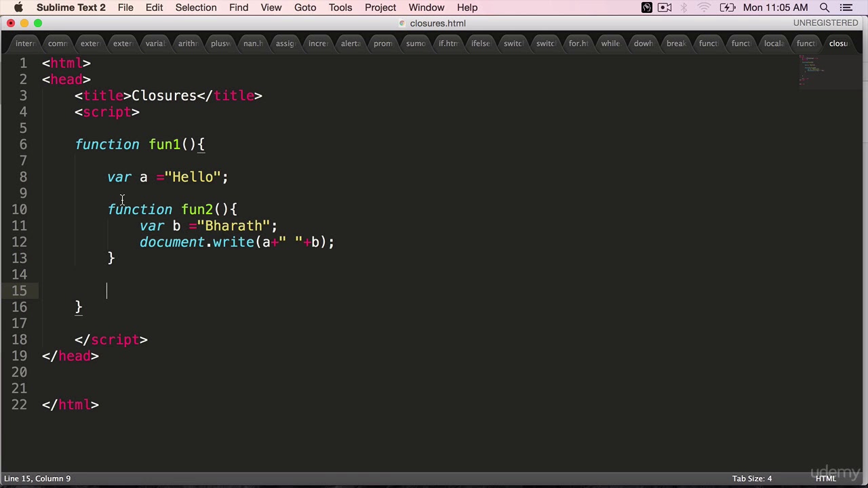Open the Project menu
The height and width of the screenshot is (488, 868).
(380, 7)
